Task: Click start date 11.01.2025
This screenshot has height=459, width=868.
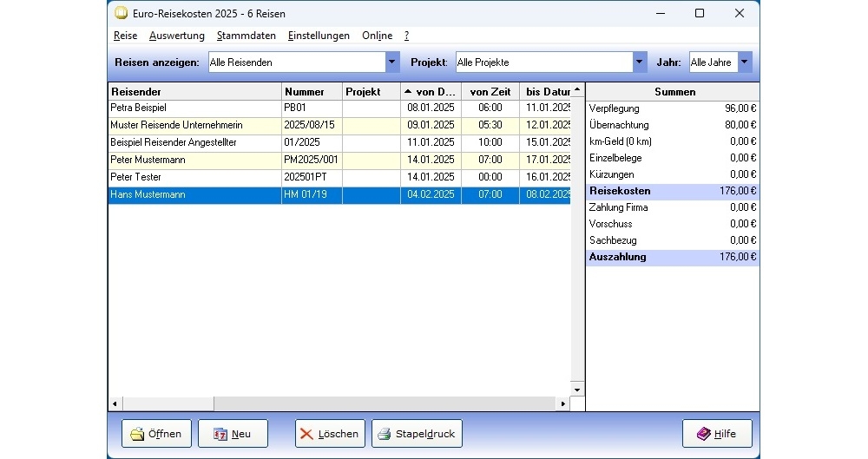Action: (431, 142)
